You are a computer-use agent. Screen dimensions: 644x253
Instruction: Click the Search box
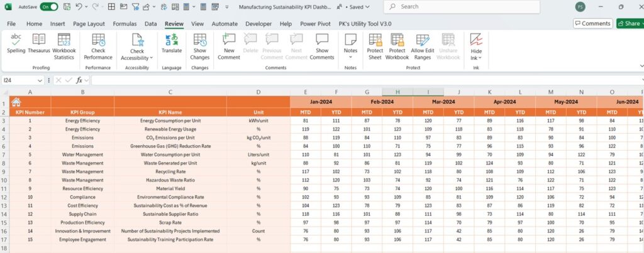(x=462, y=6)
